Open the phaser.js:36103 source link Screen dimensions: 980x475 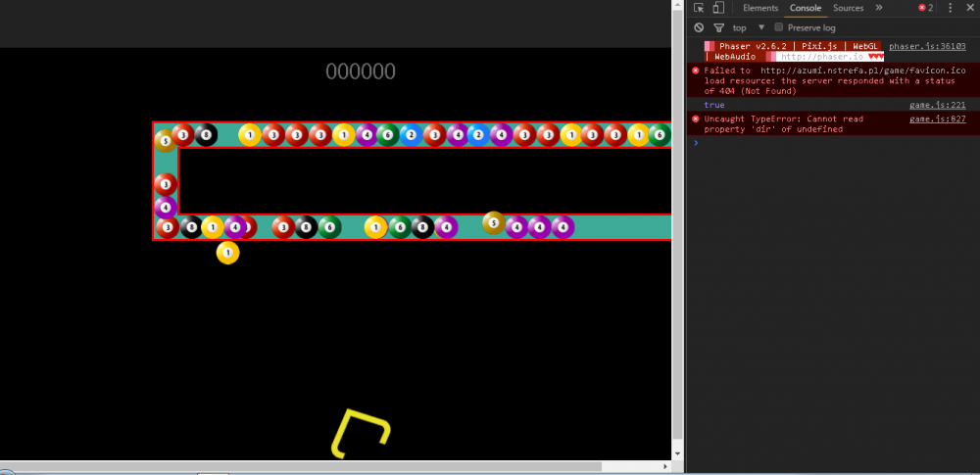tap(927, 46)
